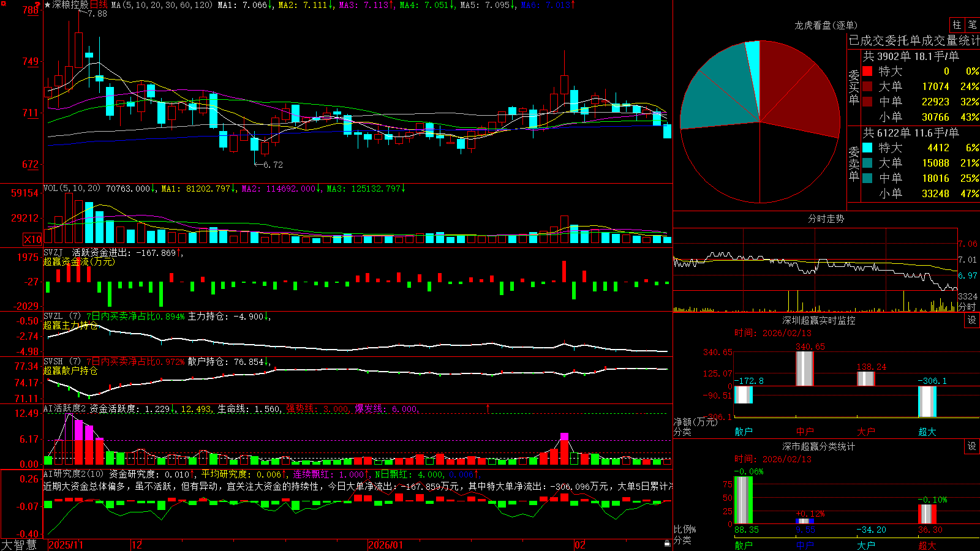
Task: Select the 2026/01 timeline marker
Action: (386, 545)
